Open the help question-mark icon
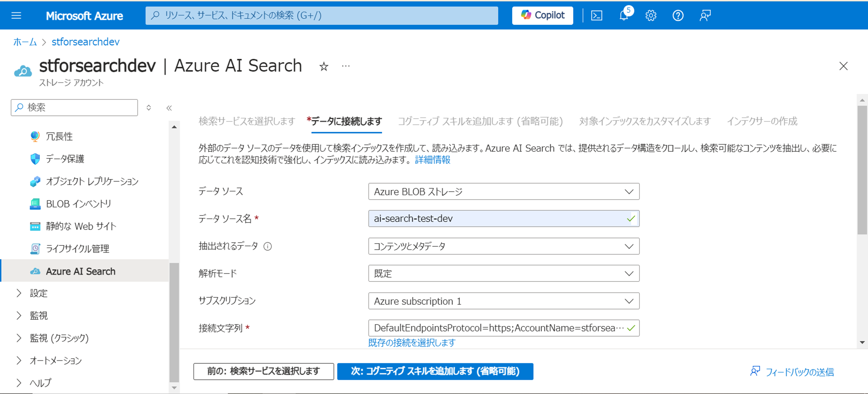Image resolution: width=868 pixels, height=394 pixels. click(x=678, y=16)
